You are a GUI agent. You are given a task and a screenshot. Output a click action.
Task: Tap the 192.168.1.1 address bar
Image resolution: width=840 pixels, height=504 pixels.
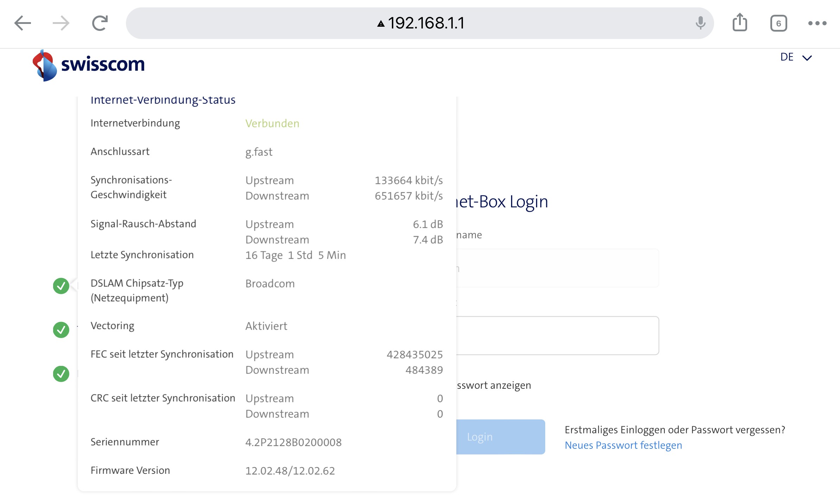tap(426, 24)
